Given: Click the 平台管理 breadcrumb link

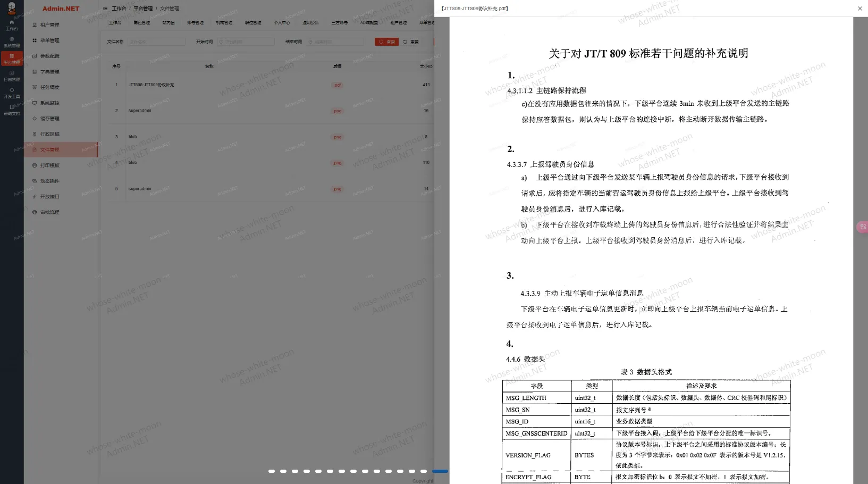Looking at the screenshot, I should click(143, 9).
